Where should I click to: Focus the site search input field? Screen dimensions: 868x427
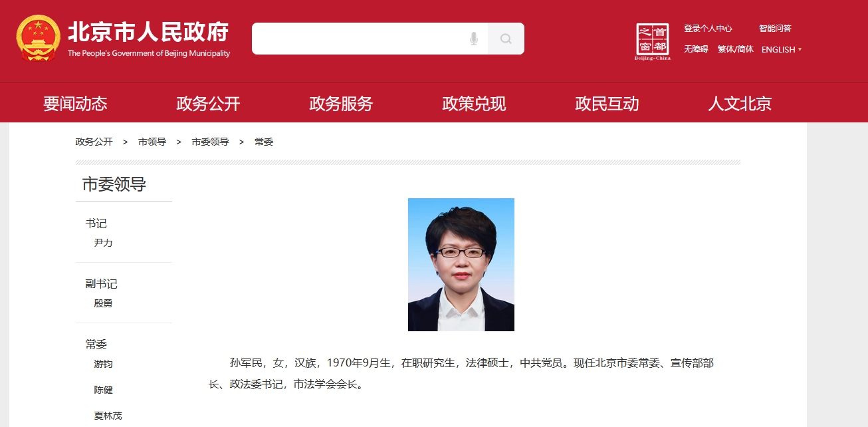pyautogui.click(x=359, y=39)
